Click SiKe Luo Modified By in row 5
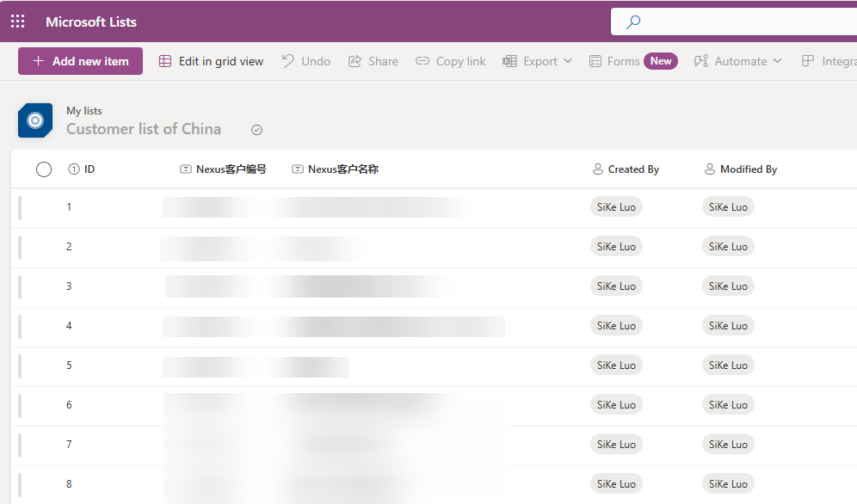The width and height of the screenshot is (857, 504). coord(729,366)
